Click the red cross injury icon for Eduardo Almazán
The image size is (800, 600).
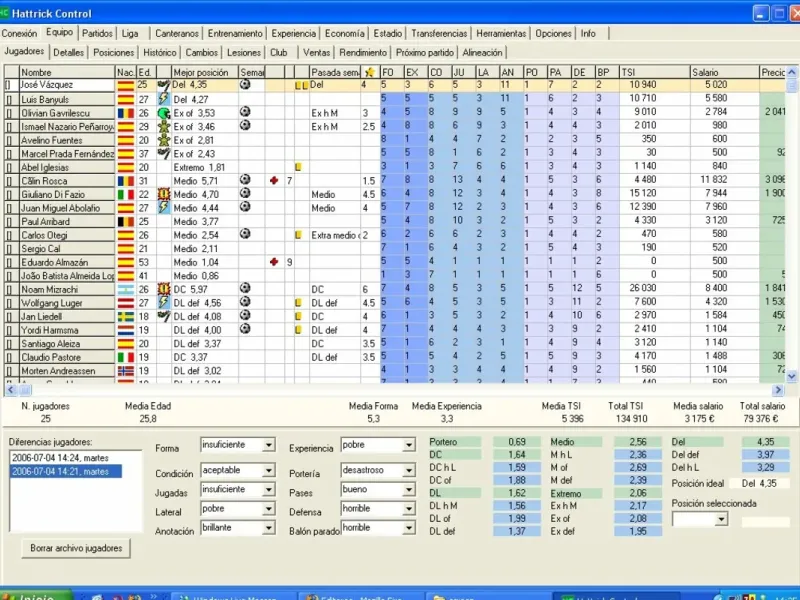274,262
